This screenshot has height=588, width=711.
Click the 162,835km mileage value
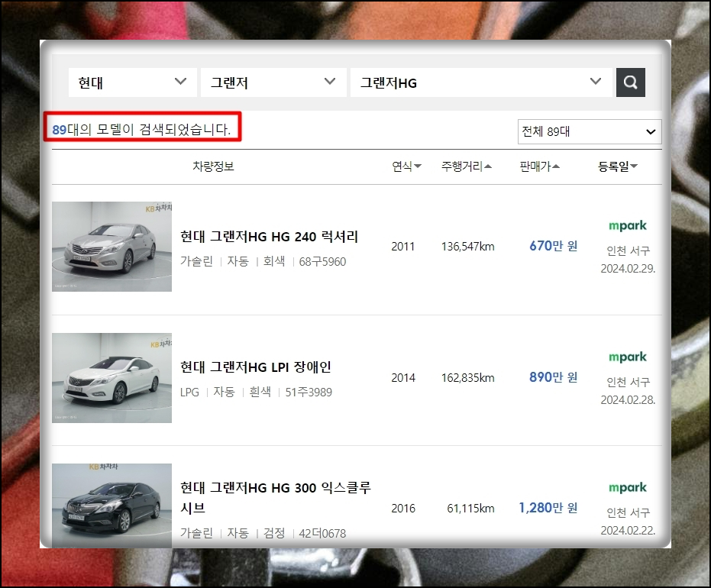click(x=468, y=378)
